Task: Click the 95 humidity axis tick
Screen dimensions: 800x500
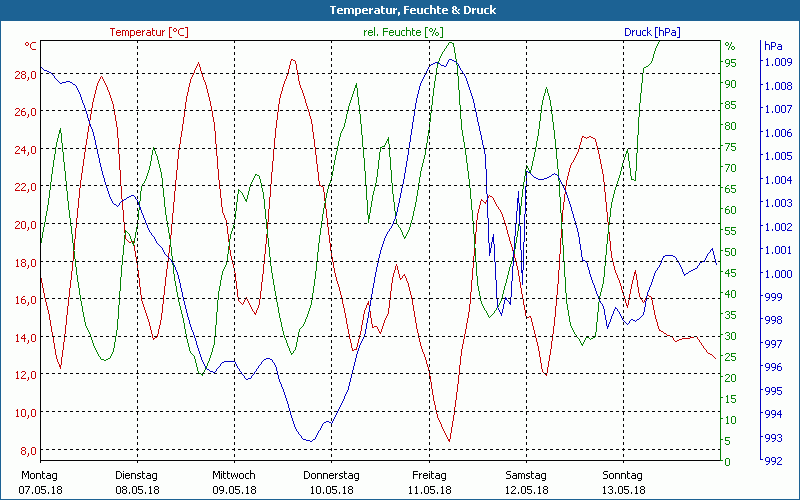Action: (730, 63)
